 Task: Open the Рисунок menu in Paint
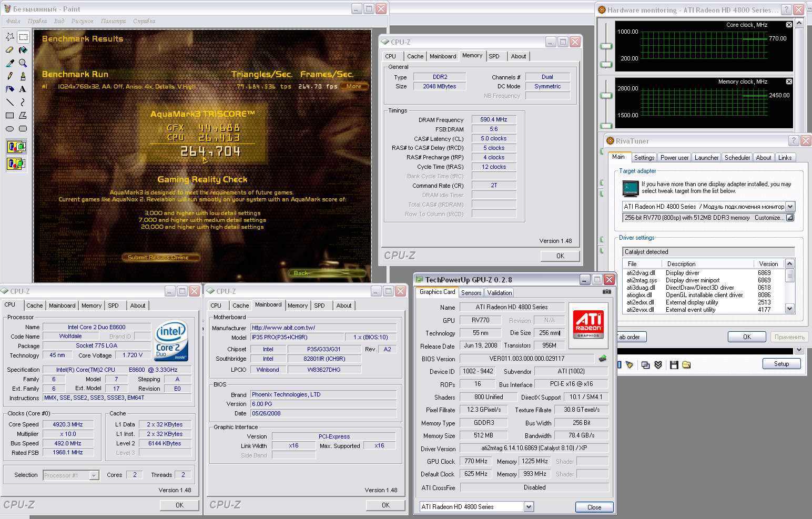(x=82, y=21)
